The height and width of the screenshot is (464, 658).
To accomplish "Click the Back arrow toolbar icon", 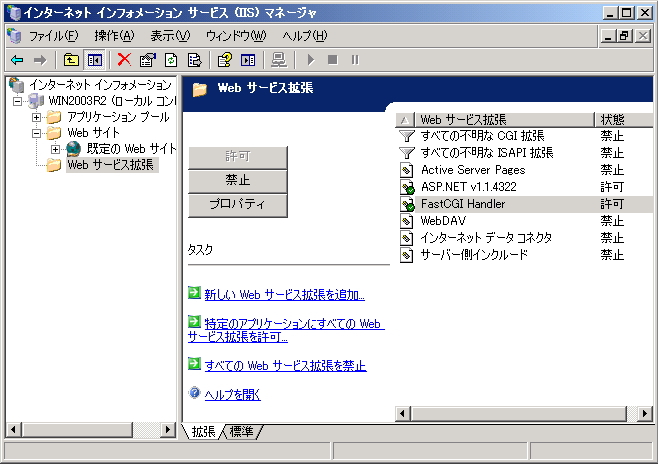I will click(x=17, y=60).
